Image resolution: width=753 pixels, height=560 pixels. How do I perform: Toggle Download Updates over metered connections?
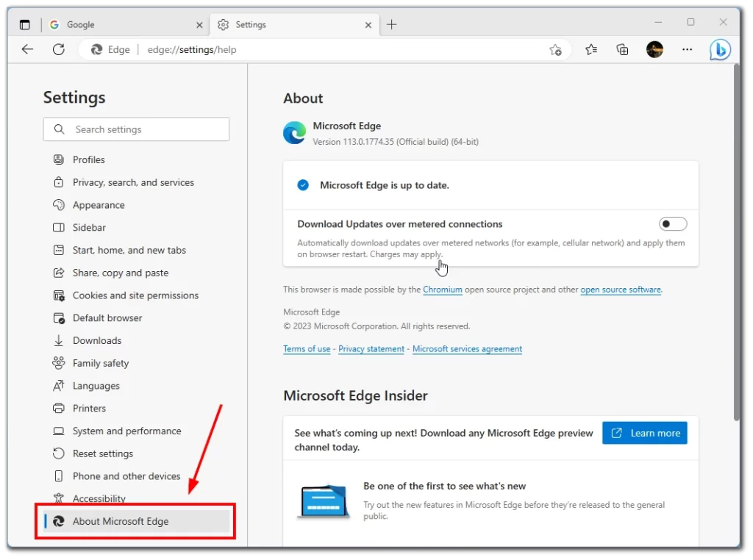click(x=673, y=224)
